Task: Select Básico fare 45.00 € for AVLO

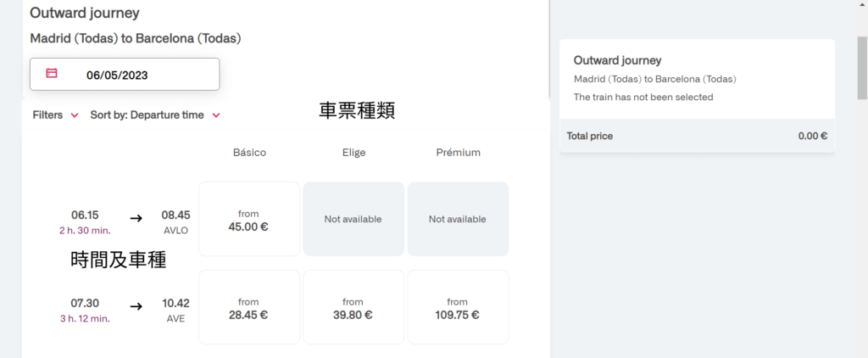Action: pyautogui.click(x=249, y=219)
